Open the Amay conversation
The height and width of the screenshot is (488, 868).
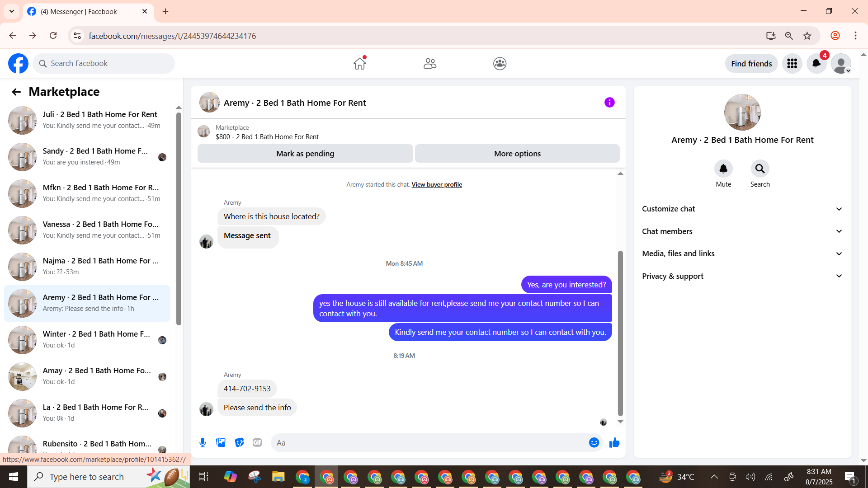coord(87,376)
